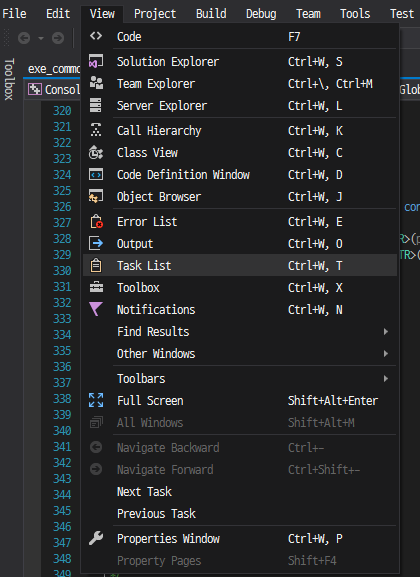420x577 pixels.
Task: Click Ctrl+W, T shortcut text
Action: (x=315, y=266)
